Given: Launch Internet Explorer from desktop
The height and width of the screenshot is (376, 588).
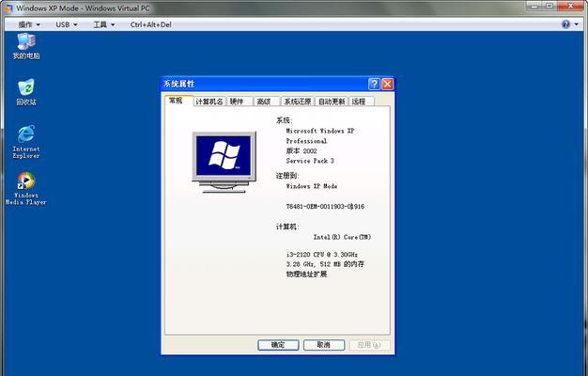Looking at the screenshot, I should [x=26, y=142].
